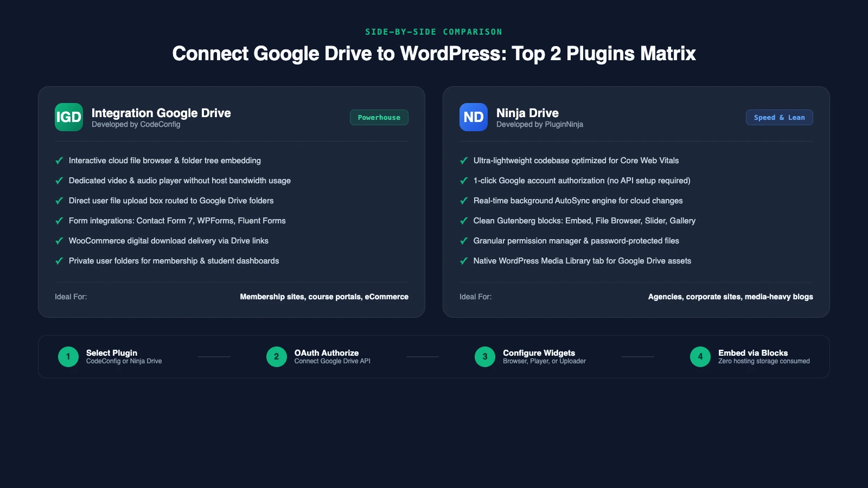868x488 pixels.
Task: Click checkmark beside Native WordPress Media Library
Action: pyautogui.click(x=464, y=261)
